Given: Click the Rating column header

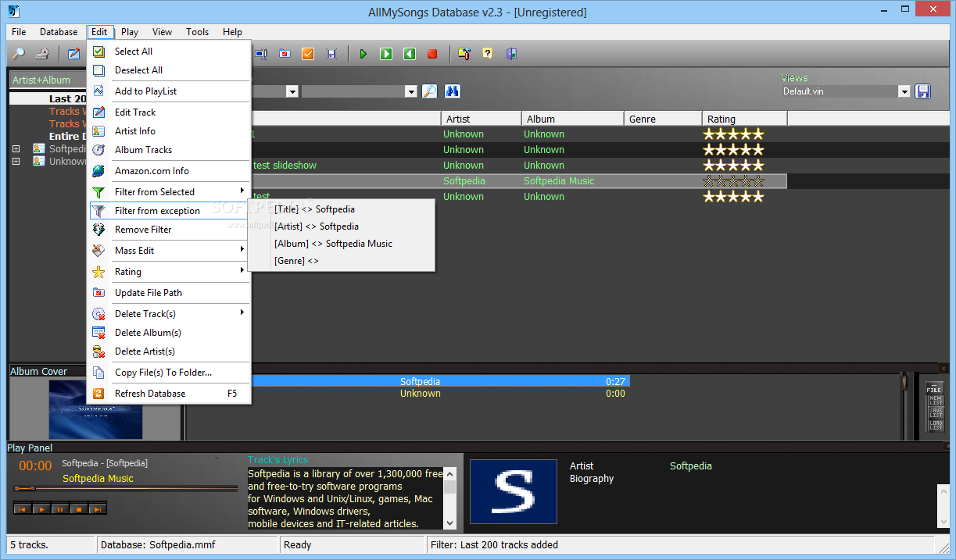Looking at the screenshot, I should pos(744,119).
